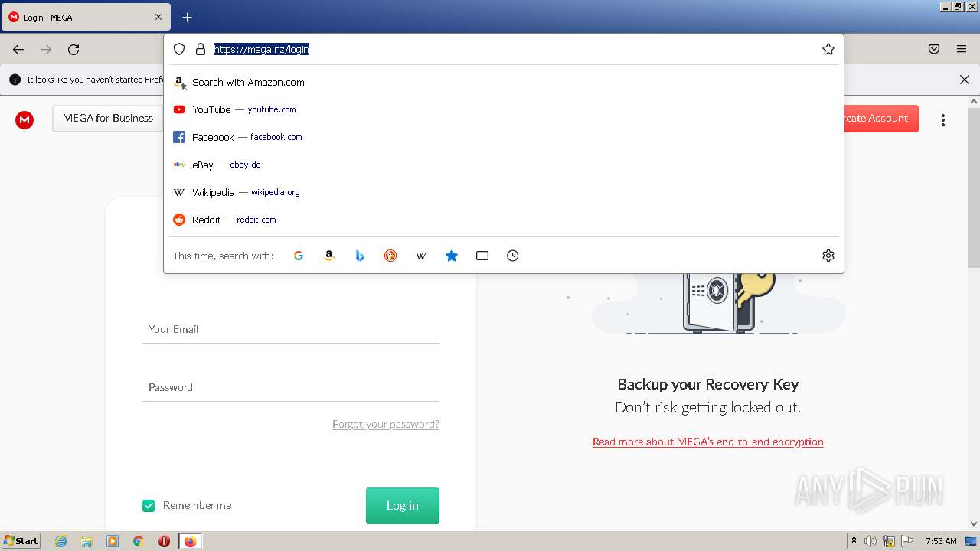Screen dimensions: 980x551
Task: Search this time with Amazon
Action: click(x=329, y=256)
